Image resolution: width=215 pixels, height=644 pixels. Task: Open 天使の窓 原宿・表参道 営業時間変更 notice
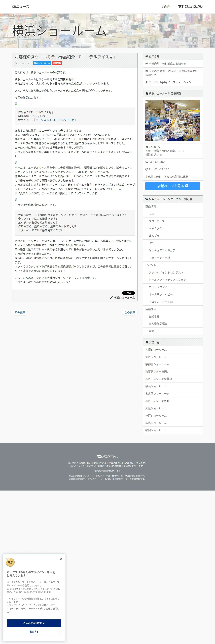coord(173,73)
